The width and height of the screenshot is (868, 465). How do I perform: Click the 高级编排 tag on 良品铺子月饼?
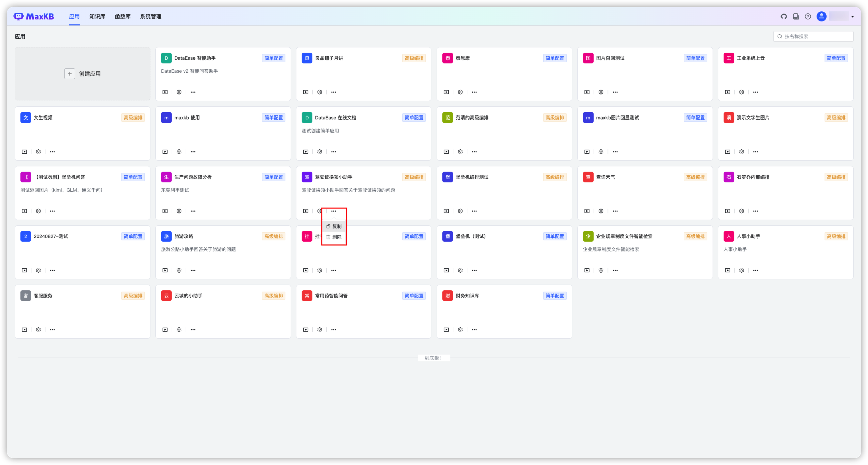coord(414,58)
